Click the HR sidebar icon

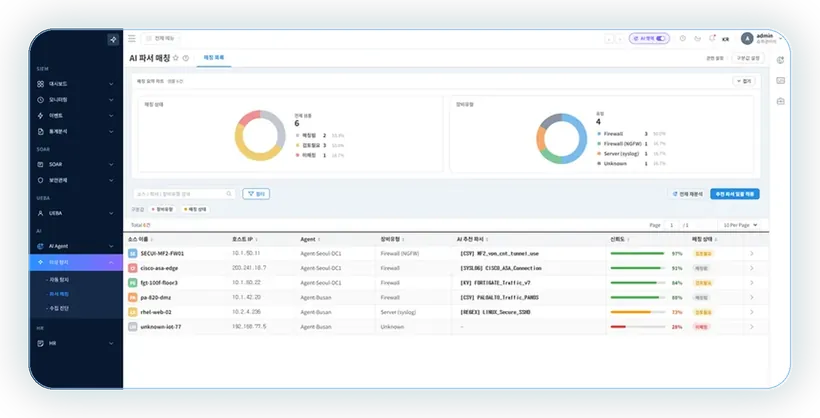pyautogui.click(x=40, y=343)
